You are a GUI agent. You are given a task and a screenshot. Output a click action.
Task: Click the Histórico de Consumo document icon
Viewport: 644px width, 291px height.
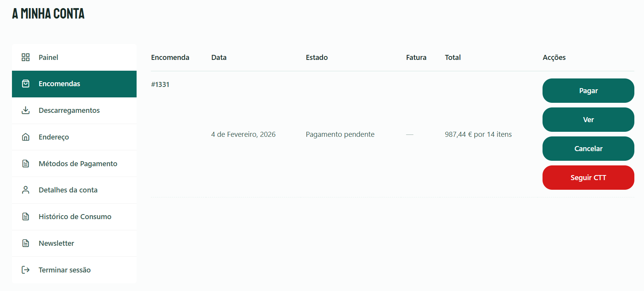pos(25,216)
